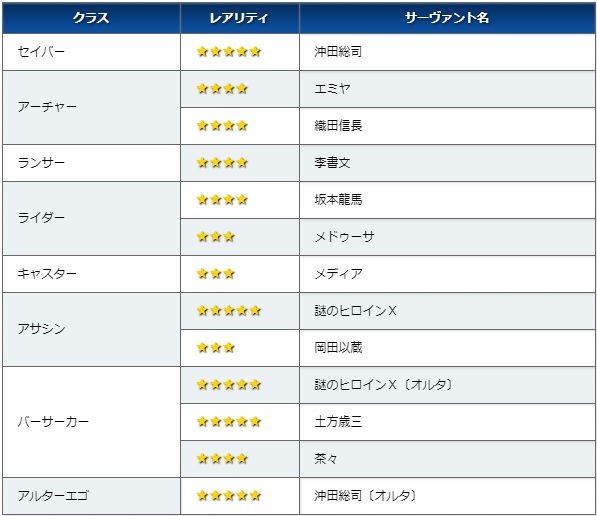597x516 pixels.
Task: Click the アーチャー class cell
Action: [91, 107]
